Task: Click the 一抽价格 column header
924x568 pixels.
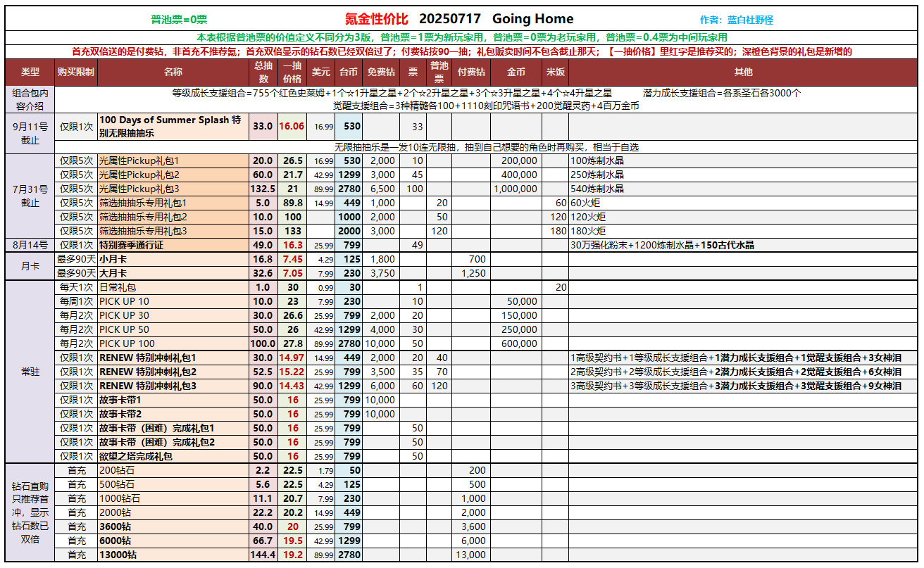Action: pyautogui.click(x=292, y=72)
